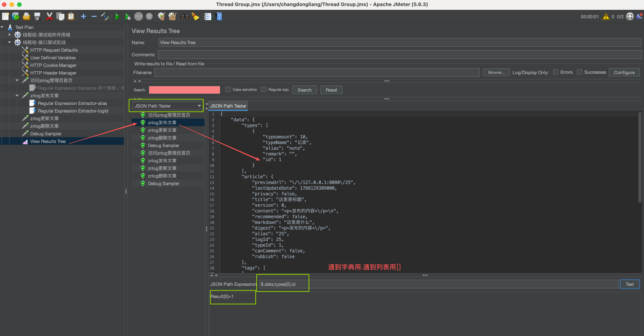Click the scissors Cut icon
Image resolution: width=644 pixels, height=336 pixels.
tap(49, 17)
